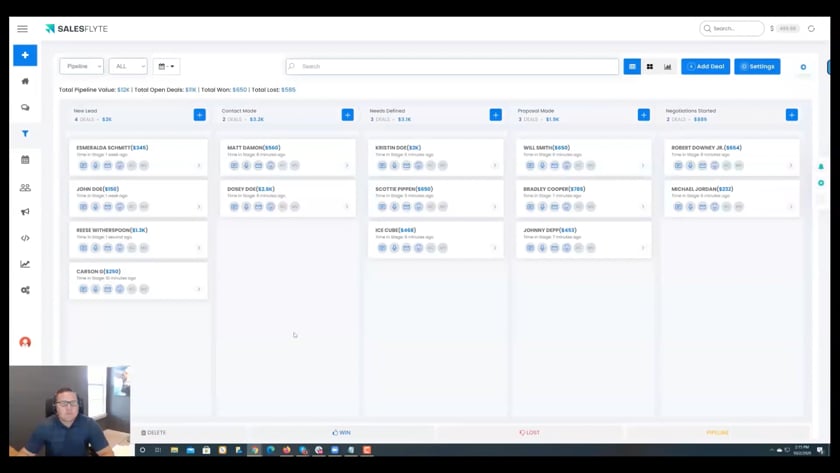Open the gears settings icon in sidebar
This screenshot has height=473, width=840.
(25, 290)
